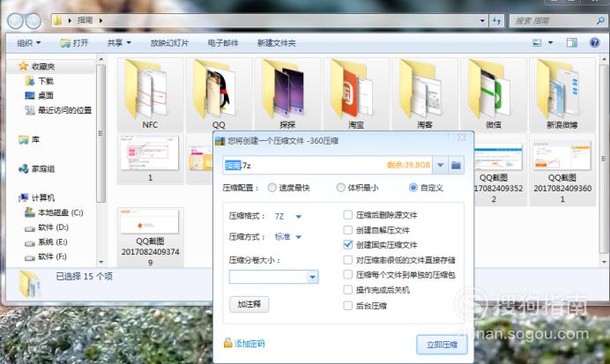Select the 速度最快 radio button
The image size is (610, 364).
click(x=272, y=188)
